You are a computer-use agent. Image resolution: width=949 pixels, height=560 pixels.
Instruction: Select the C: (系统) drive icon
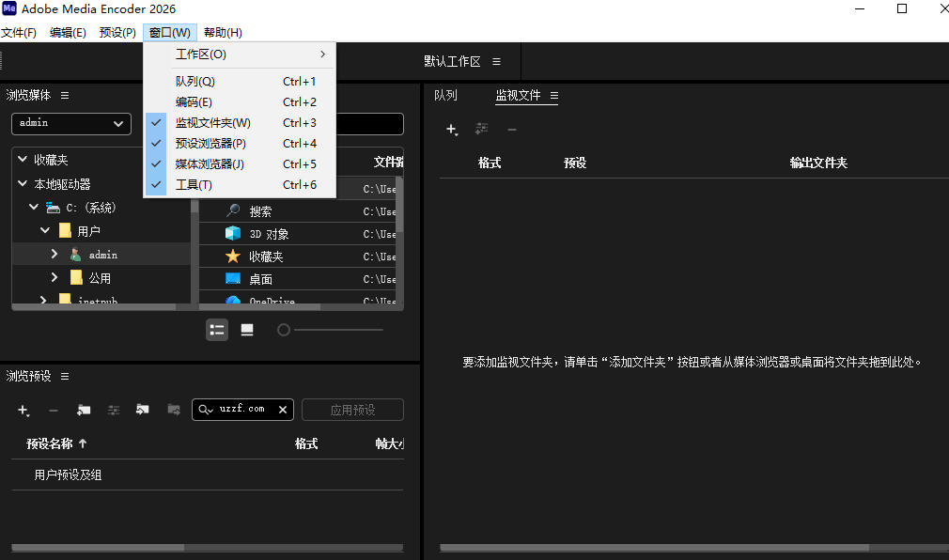tap(54, 208)
